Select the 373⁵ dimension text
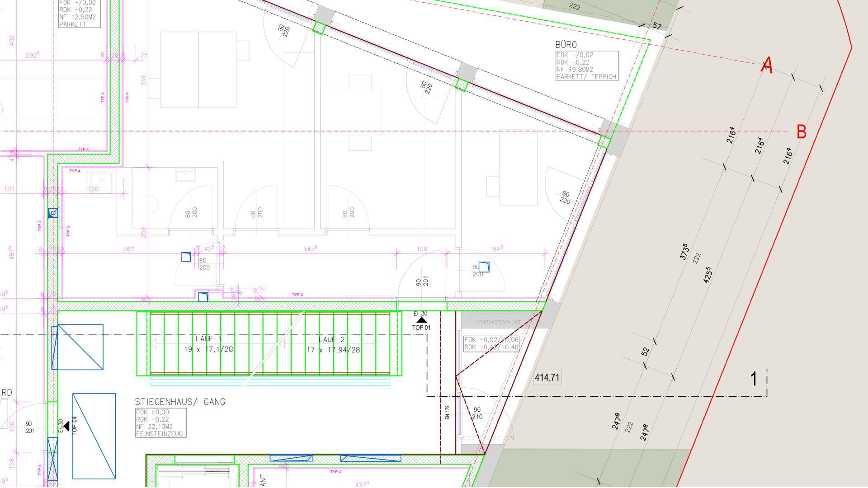The width and height of the screenshot is (868, 488). click(684, 252)
